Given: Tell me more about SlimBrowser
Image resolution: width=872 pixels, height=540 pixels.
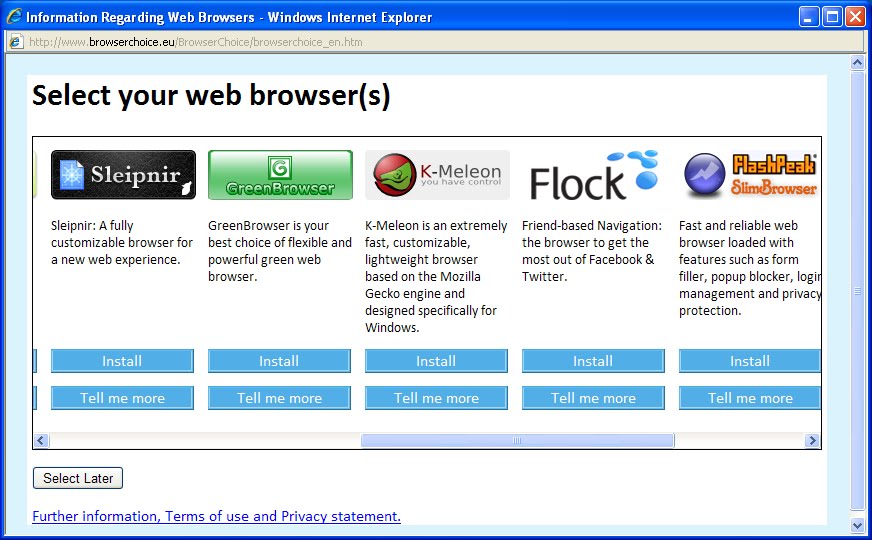Looking at the screenshot, I should [x=750, y=398].
